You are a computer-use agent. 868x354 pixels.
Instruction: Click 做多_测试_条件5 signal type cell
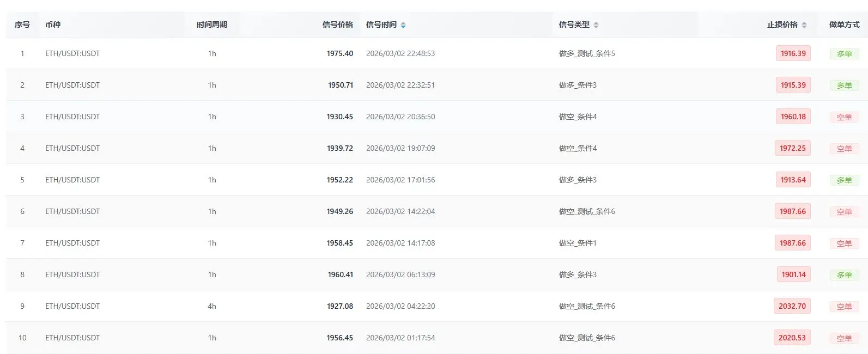(x=587, y=53)
